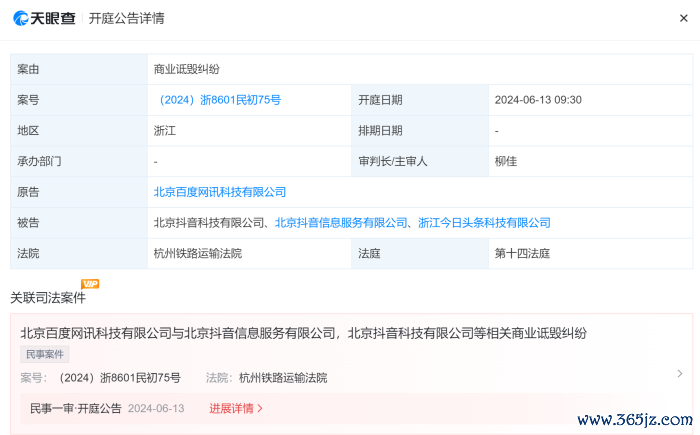
Task: Click the 案号 label cell in table
Action: [x=79, y=100]
